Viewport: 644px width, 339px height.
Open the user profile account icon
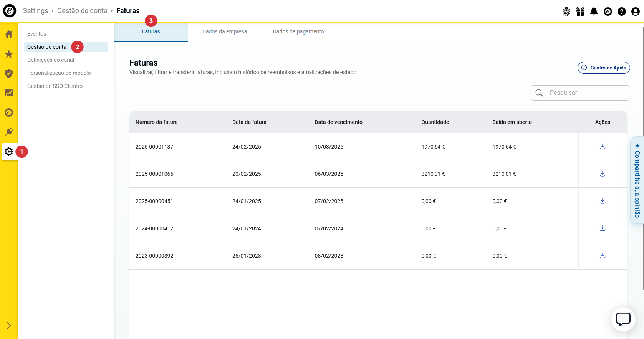click(x=635, y=12)
